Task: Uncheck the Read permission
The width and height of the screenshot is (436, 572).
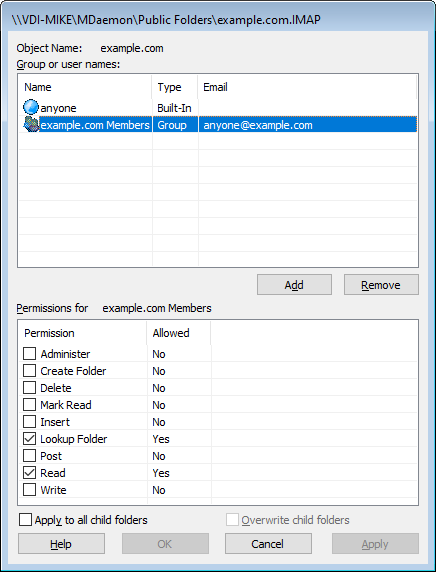Action: [x=30, y=473]
